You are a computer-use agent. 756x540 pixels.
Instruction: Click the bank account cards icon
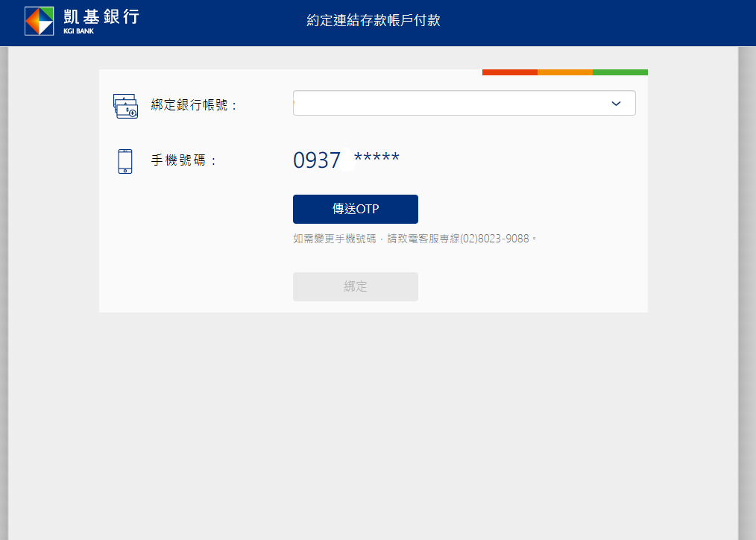(125, 106)
